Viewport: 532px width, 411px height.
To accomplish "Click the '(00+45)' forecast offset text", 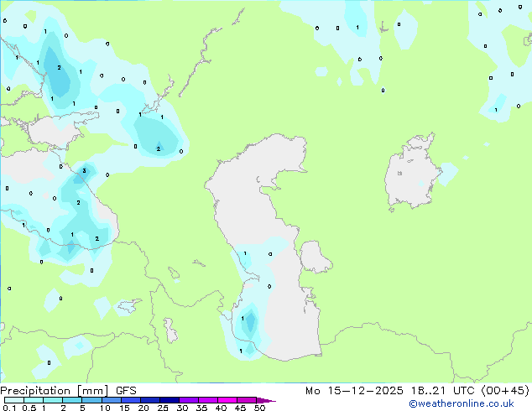I will (505, 391).
